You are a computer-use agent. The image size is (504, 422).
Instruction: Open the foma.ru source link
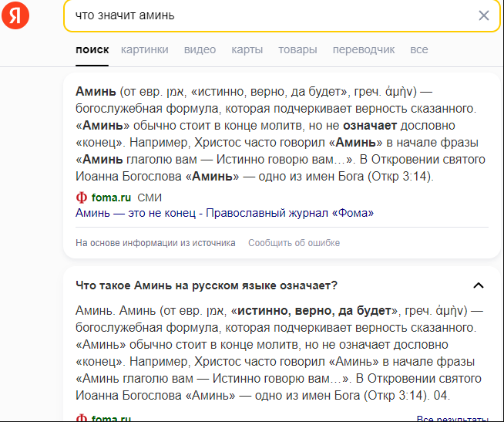[x=111, y=197]
